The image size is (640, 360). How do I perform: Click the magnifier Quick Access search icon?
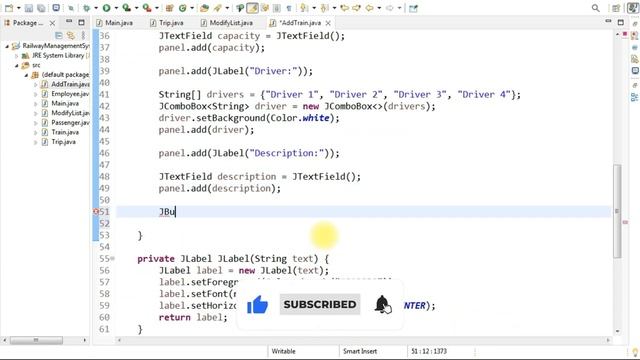596,8
